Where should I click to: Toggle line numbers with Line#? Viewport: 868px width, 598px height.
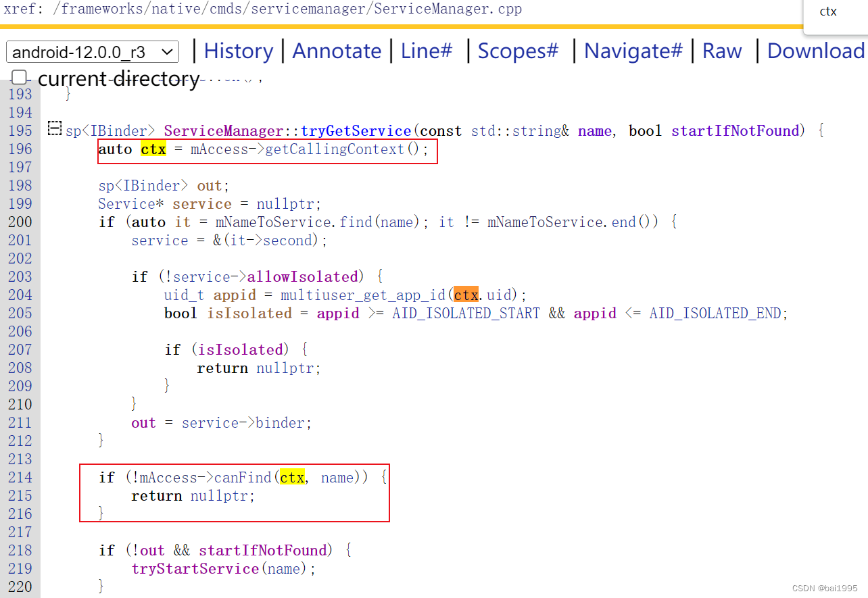coord(426,51)
